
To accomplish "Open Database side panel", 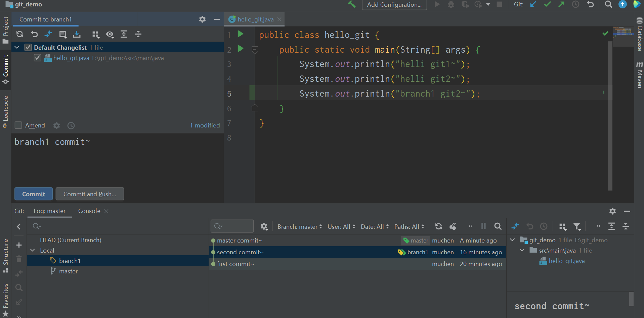I will [x=639, y=34].
